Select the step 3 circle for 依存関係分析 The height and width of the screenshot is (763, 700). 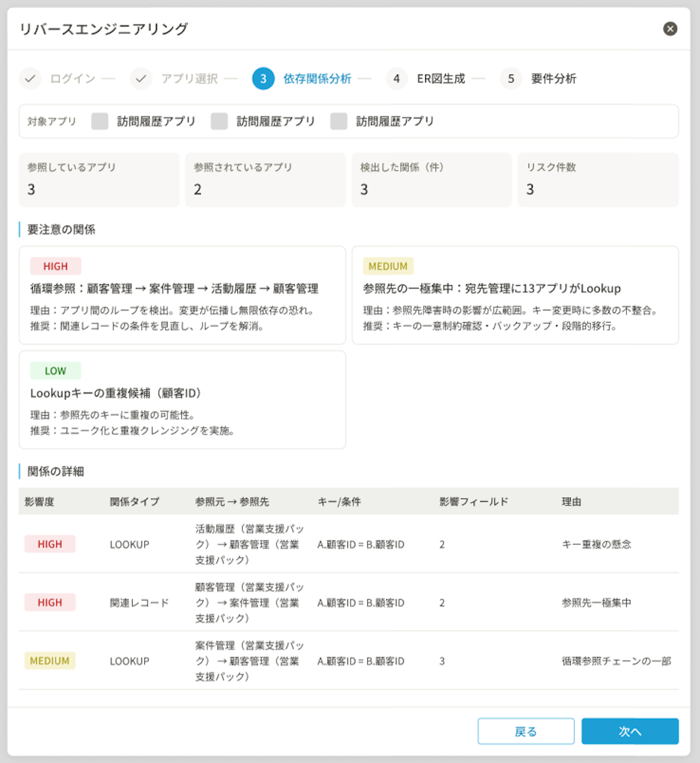tap(262, 79)
